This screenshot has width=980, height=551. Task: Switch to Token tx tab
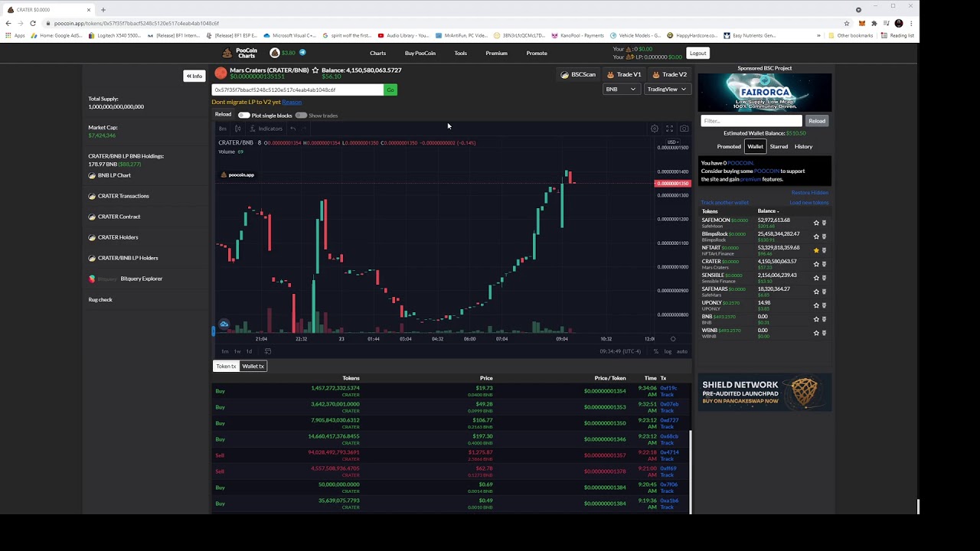click(x=226, y=367)
